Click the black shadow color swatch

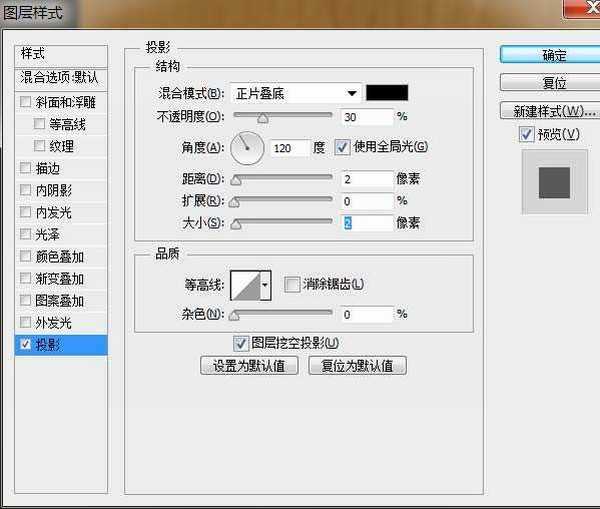[x=387, y=93]
